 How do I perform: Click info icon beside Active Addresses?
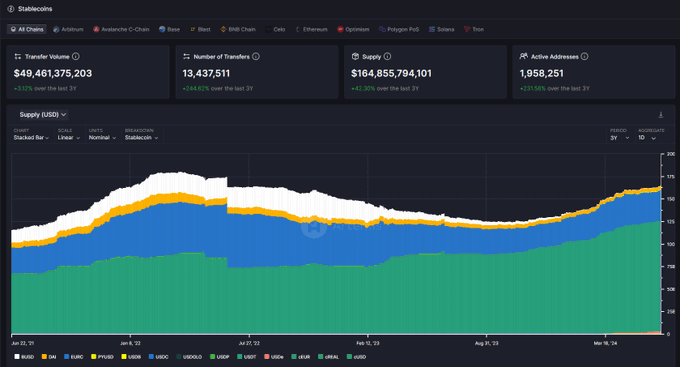[584, 56]
